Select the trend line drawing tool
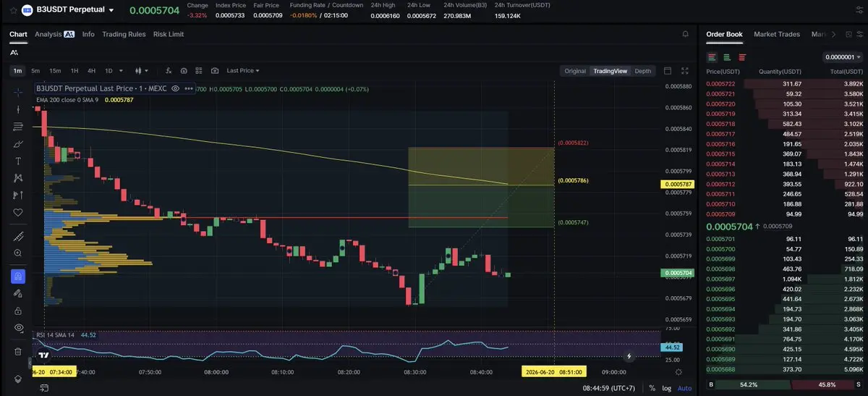Viewport: 868px width, 396px height. tap(18, 109)
